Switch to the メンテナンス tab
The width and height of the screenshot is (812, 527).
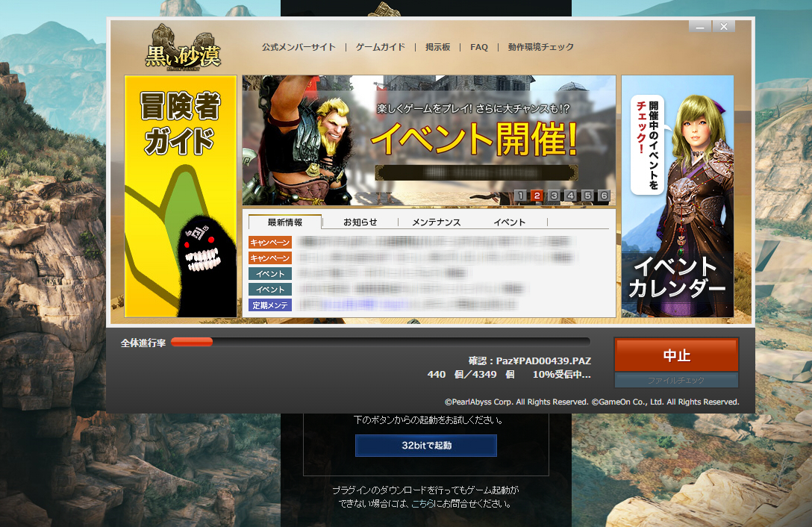coord(437,222)
